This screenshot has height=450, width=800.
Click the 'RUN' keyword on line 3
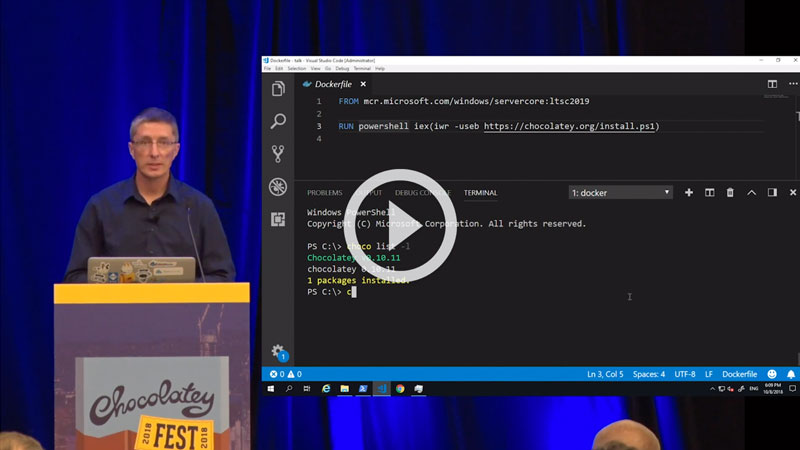[346, 126]
